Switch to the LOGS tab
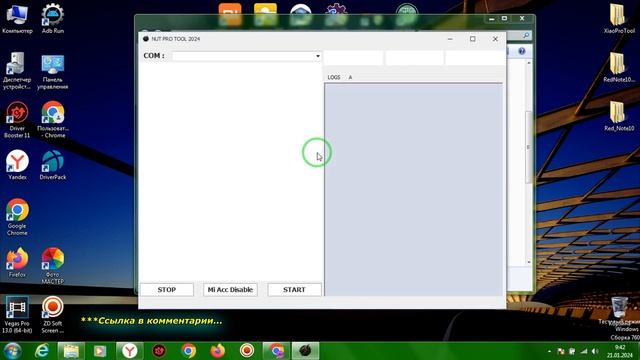Screen dimensions: 640x360 coord(333,77)
